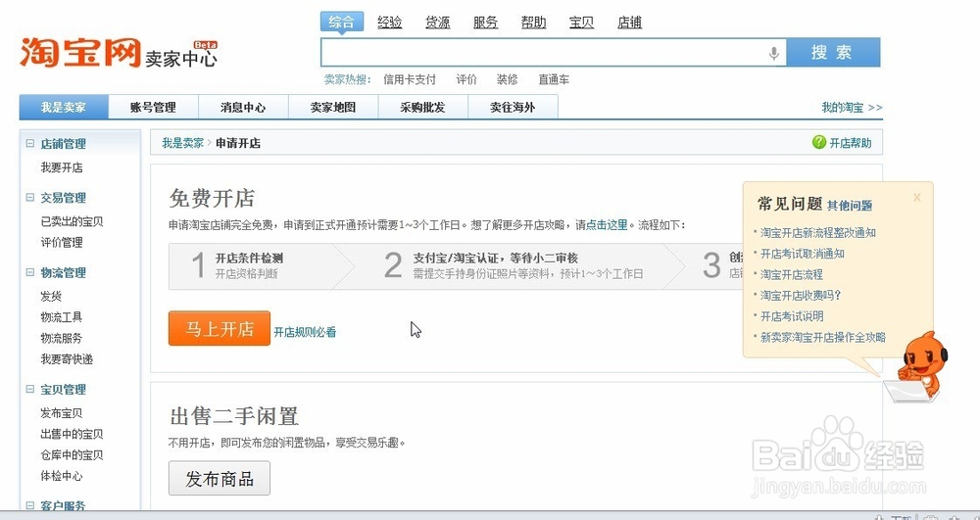Viewport: 980px width, 520px height.
Task: Select the 宝贝 search tab
Action: coord(581,23)
